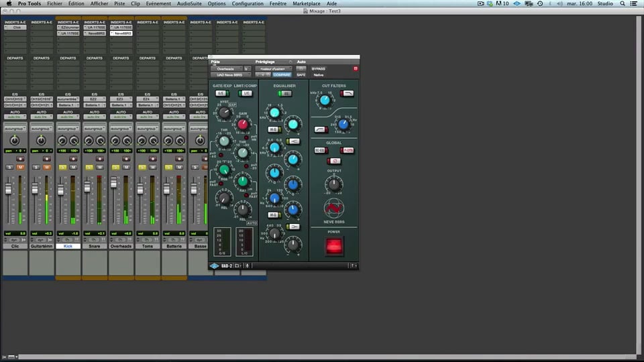
Task: Mute the Clic track
Action: (x=20, y=167)
